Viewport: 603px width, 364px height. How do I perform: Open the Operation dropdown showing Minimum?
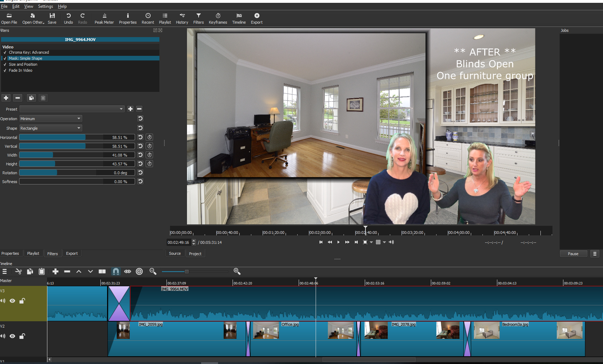pos(51,118)
